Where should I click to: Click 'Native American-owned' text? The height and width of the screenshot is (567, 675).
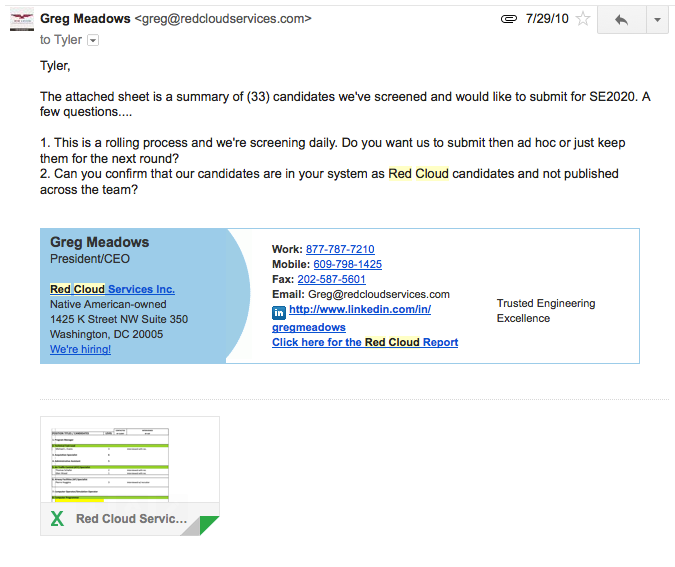coord(108,304)
